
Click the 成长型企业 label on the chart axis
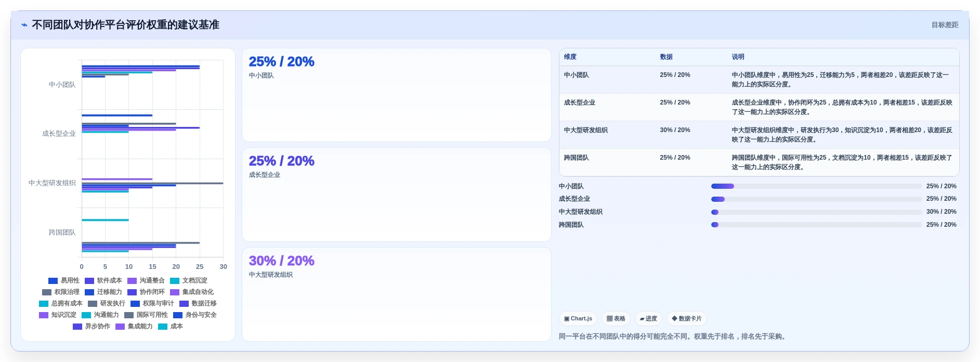(x=59, y=134)
